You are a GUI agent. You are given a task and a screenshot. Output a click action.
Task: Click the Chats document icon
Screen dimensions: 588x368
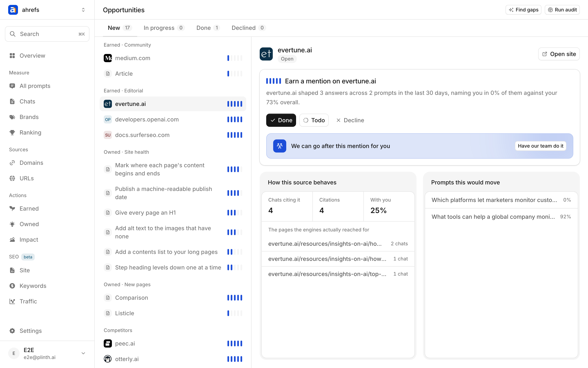12,101
